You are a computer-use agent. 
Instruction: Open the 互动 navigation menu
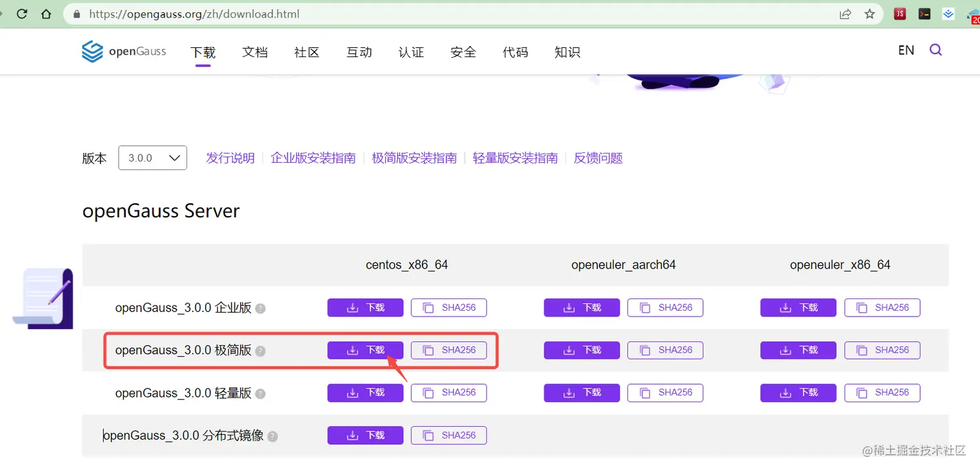[x=359, y=53]
